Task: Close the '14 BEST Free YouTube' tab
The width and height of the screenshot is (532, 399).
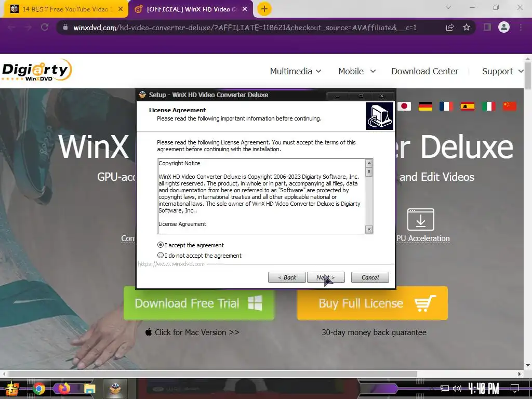Action: [x=121, y=9]
